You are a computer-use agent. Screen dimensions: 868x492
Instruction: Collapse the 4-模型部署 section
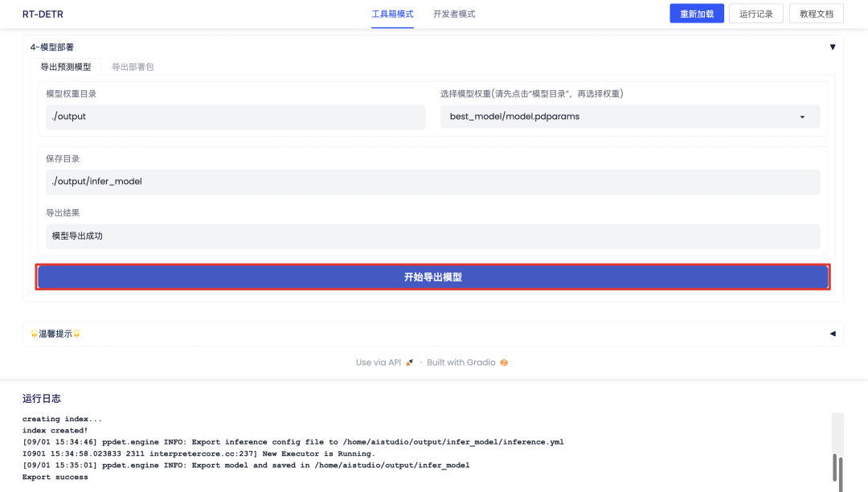pyautogui.click(x=833, y=47)
